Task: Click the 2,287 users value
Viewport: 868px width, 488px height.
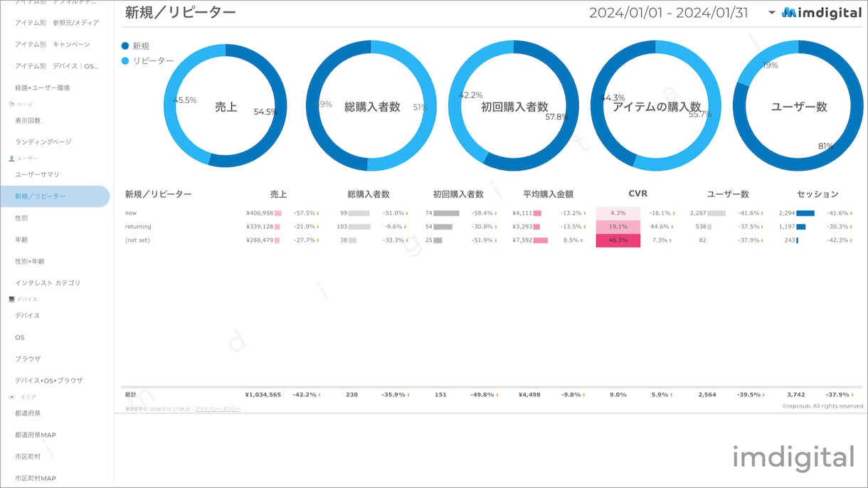Action: coord(698,213)
